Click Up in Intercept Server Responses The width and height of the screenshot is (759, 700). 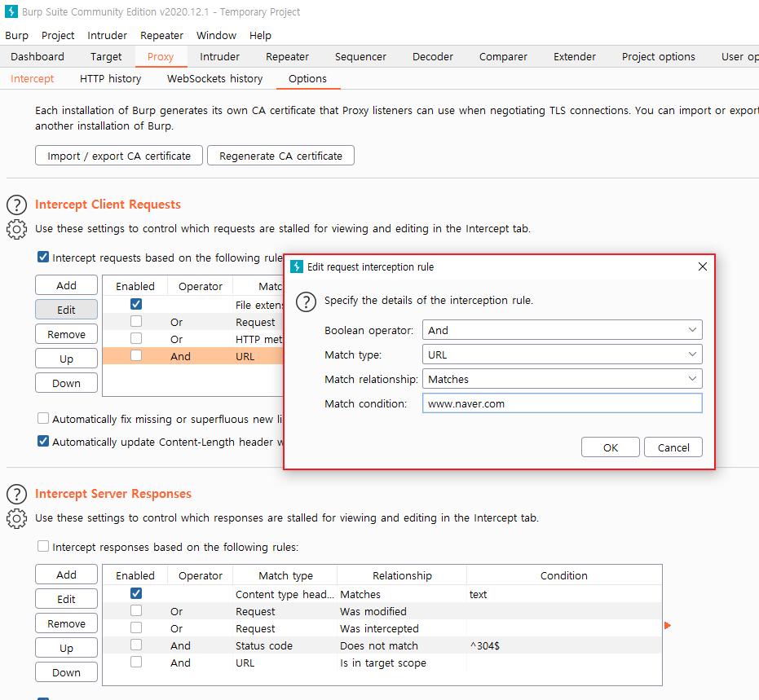(66, 648)
